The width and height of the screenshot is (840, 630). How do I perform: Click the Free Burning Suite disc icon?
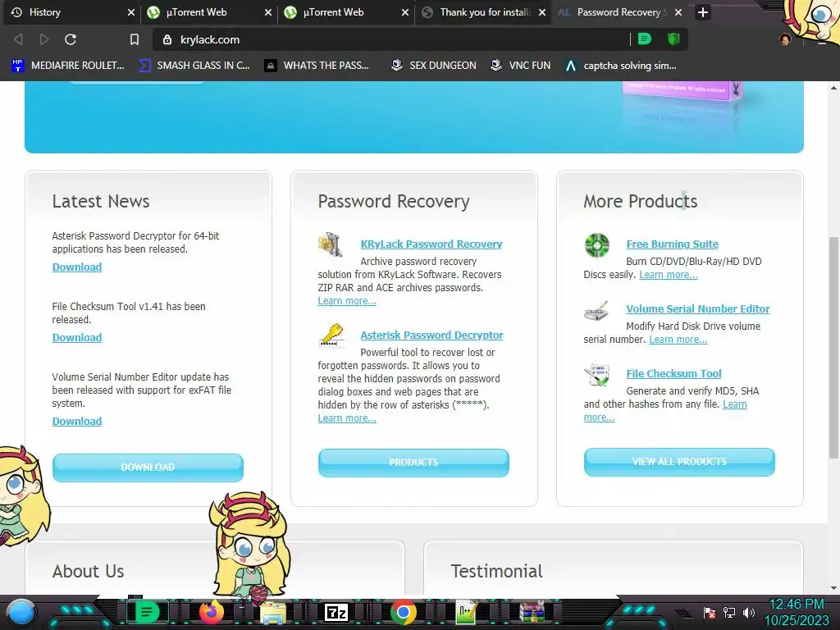(x=597, y=245)
